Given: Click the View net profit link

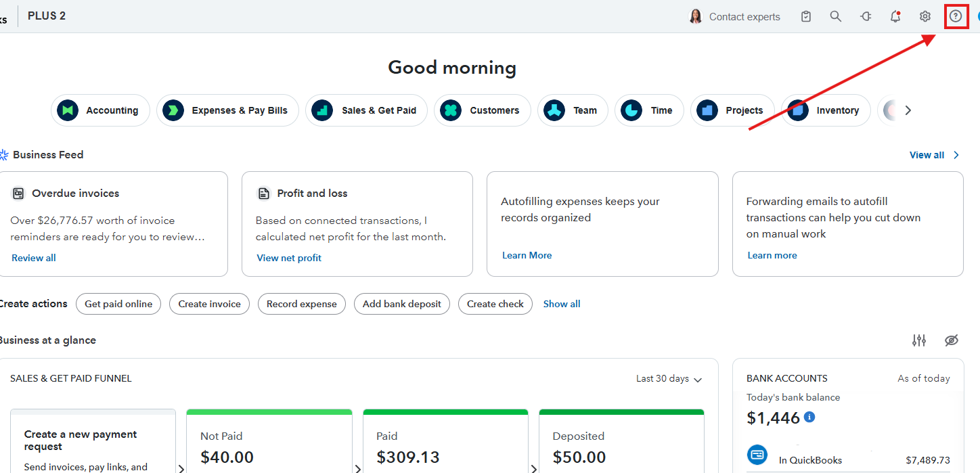Looking at the screenshot, I should tap(289, 258).
